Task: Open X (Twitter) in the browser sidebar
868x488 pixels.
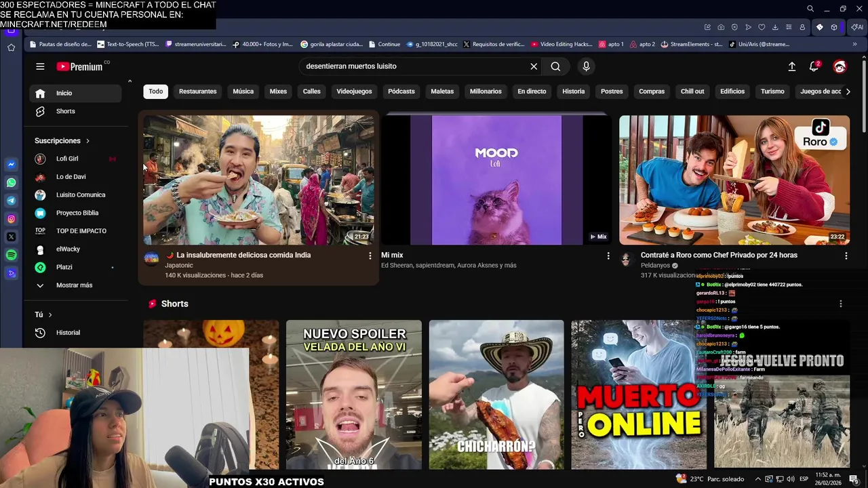Action: pos(12,237)
